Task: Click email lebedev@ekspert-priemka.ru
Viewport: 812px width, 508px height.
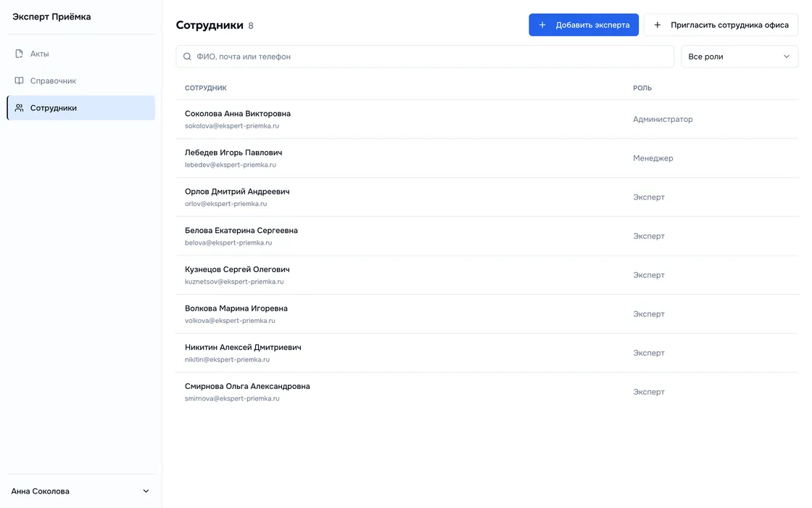Action: pyautogui.click(x=231, y=165)
